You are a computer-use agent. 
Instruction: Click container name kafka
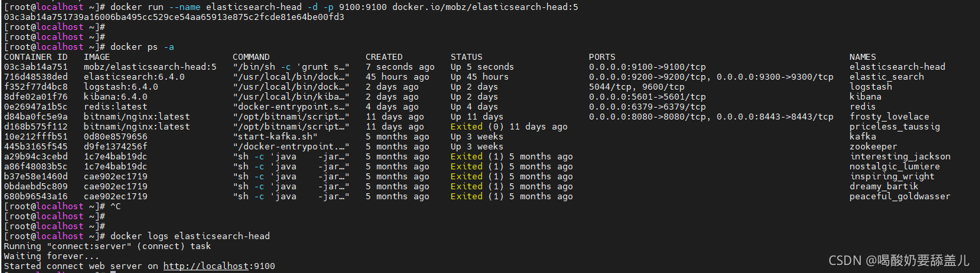pyautogui.click(x=863, y=137)
